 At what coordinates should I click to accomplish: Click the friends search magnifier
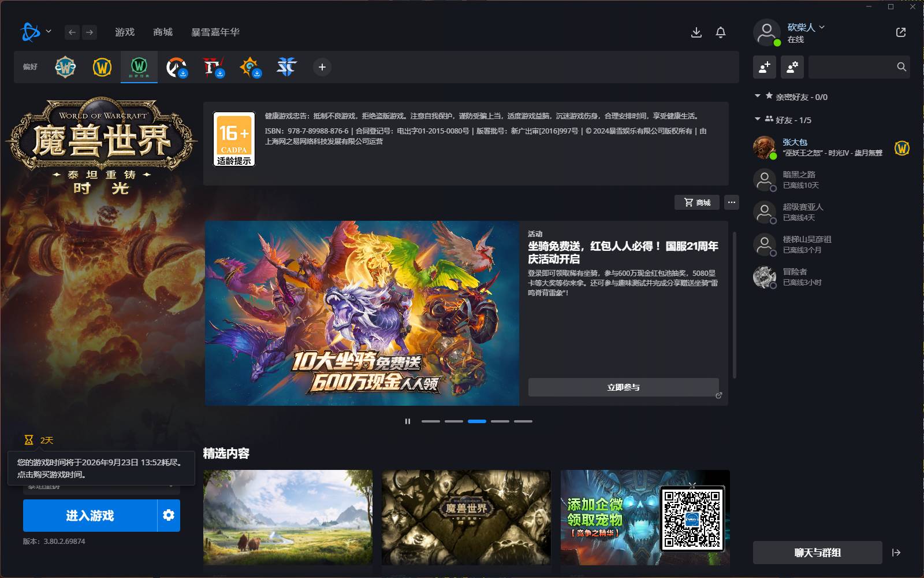pos(901,67)
